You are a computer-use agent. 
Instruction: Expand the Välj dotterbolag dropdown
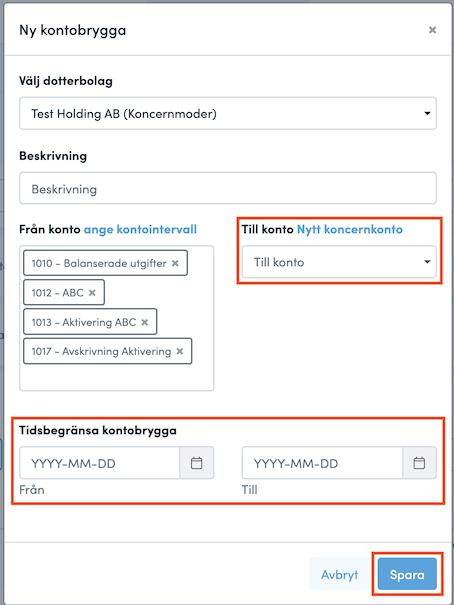coord(228,113)
